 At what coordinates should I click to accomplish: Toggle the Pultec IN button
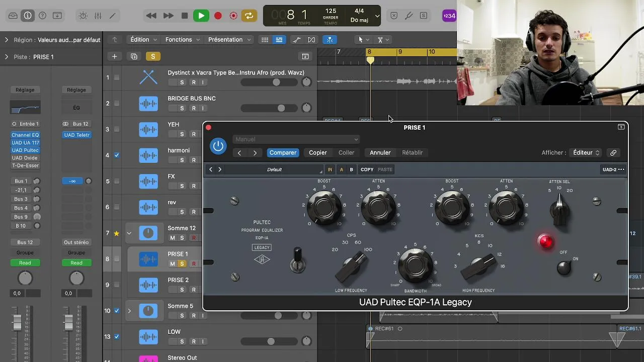[x=330, y=169]
